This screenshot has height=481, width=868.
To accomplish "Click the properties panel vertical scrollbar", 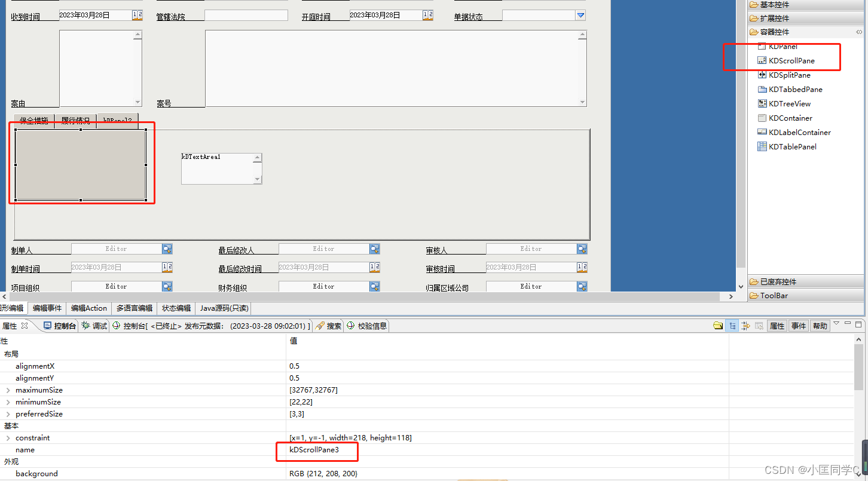I will 859,367.
